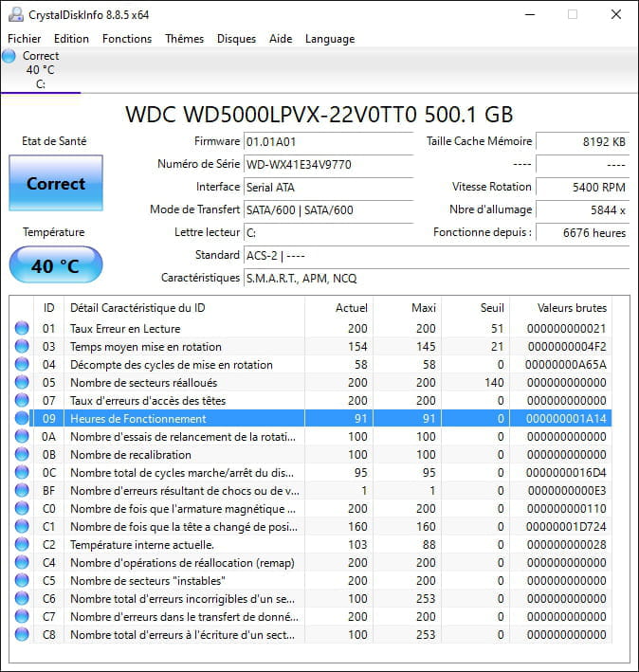The image size is (639, 672).
Task: Minimize the CrystalDiskInfo window
Action: click(530, 14)
